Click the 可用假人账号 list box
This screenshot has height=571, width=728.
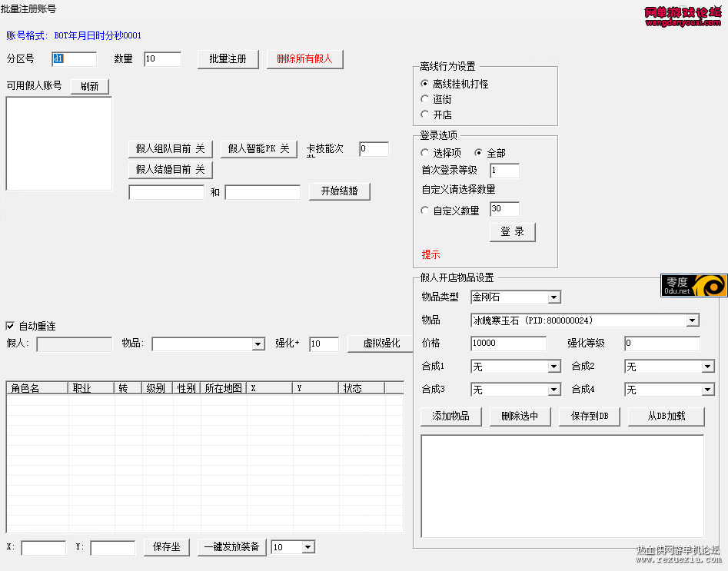coord(59,144)
